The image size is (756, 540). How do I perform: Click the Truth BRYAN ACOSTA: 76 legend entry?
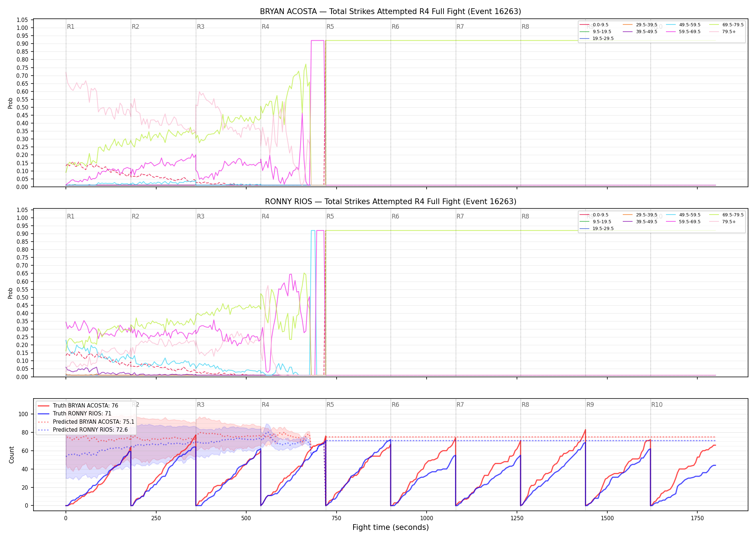[78, 406]
